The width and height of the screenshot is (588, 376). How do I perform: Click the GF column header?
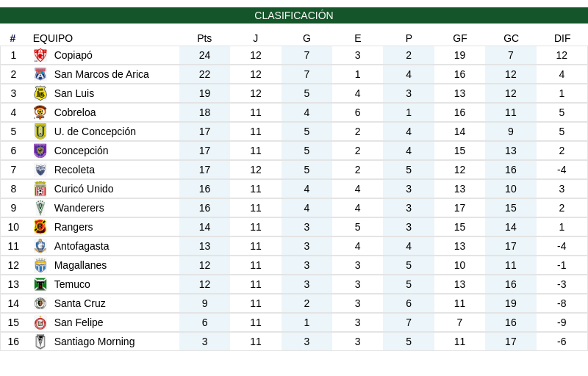pyautogui.click(x=460, y=38)
